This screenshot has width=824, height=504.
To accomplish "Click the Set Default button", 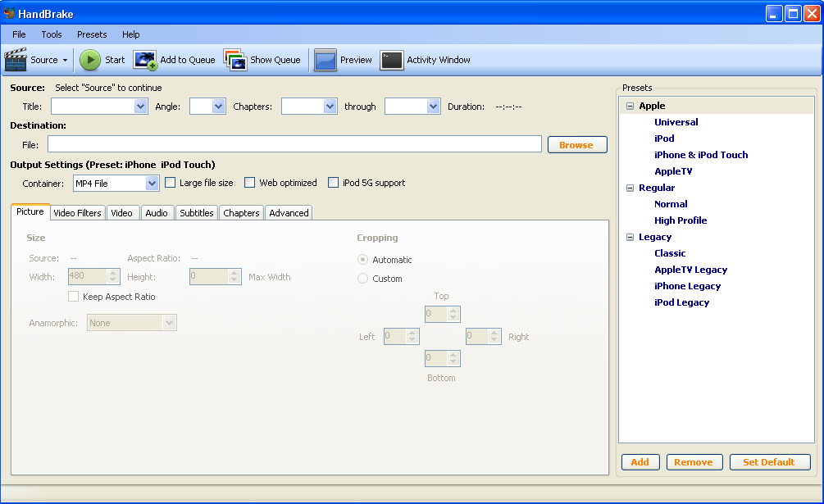I will coord(770,462).
